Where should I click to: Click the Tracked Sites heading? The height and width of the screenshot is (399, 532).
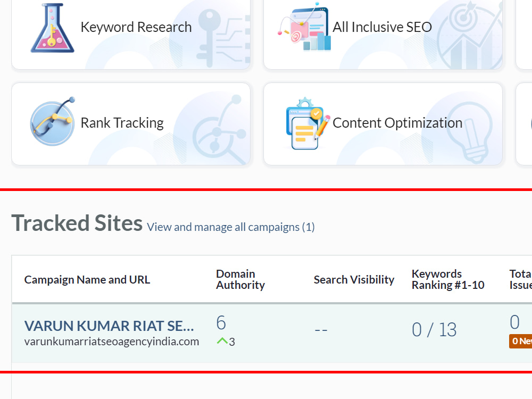pyautogui.click(x=77, y=223)
